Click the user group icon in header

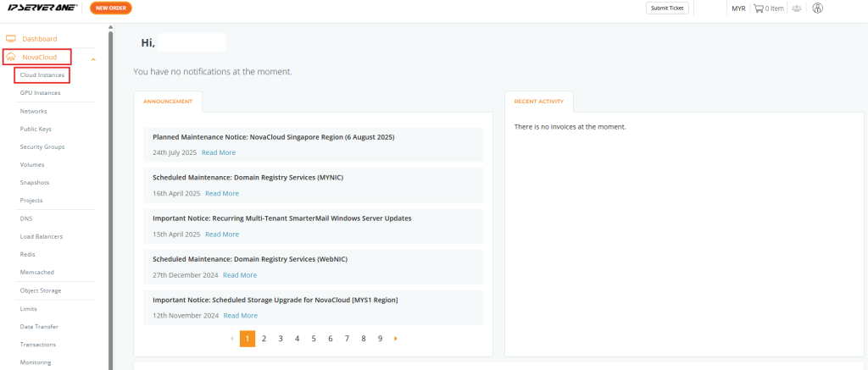coord(797,8)
